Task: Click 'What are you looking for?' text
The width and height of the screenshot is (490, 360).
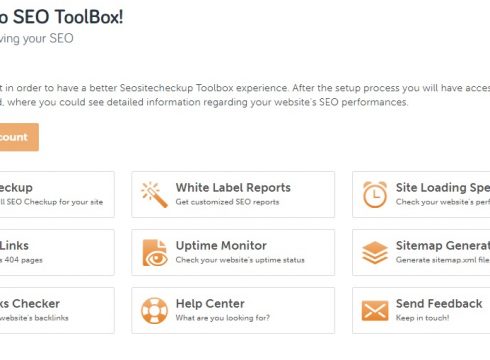Action: (x=223, y=318)
